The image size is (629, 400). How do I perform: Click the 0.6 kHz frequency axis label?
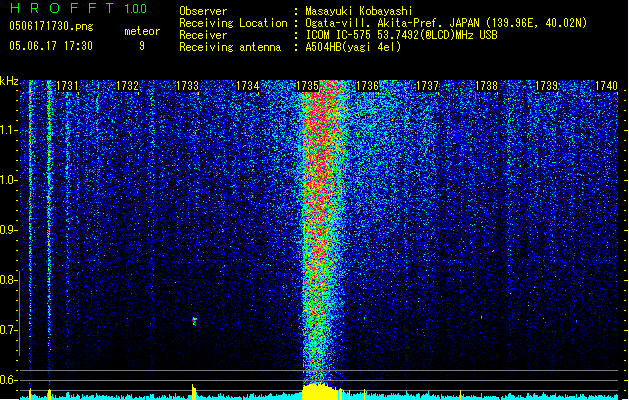coord(8,380)
